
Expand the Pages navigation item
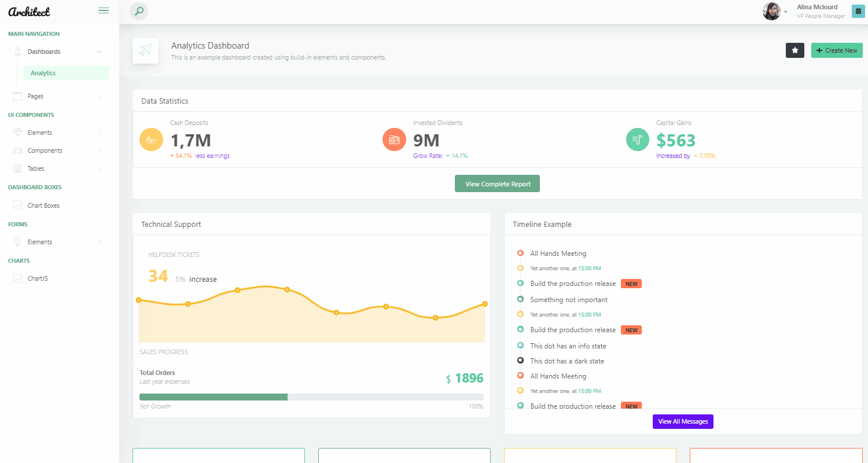click(x=36, y=95)
